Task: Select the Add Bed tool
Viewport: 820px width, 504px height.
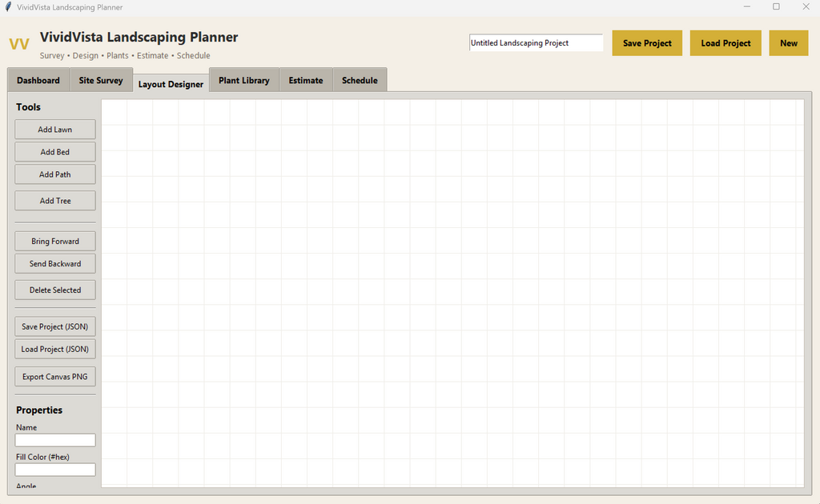Action: 54,151
